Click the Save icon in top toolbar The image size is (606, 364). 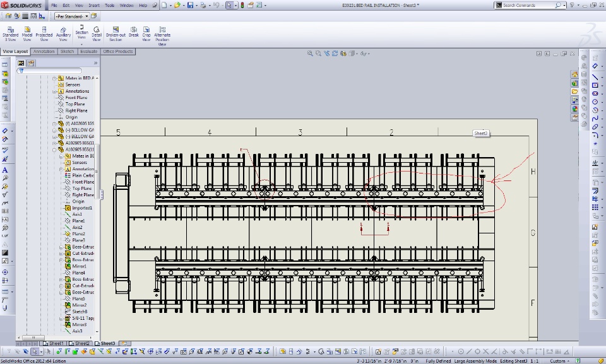tap(190, 5)
